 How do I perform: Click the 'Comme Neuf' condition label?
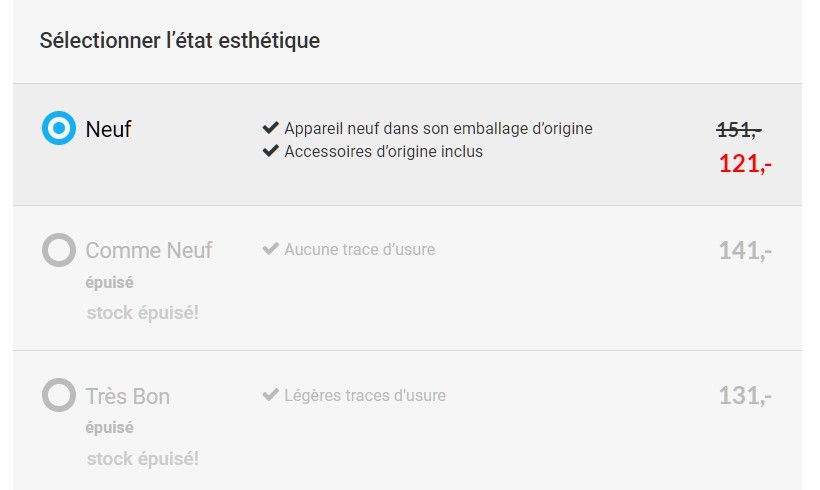pos(149,250)
